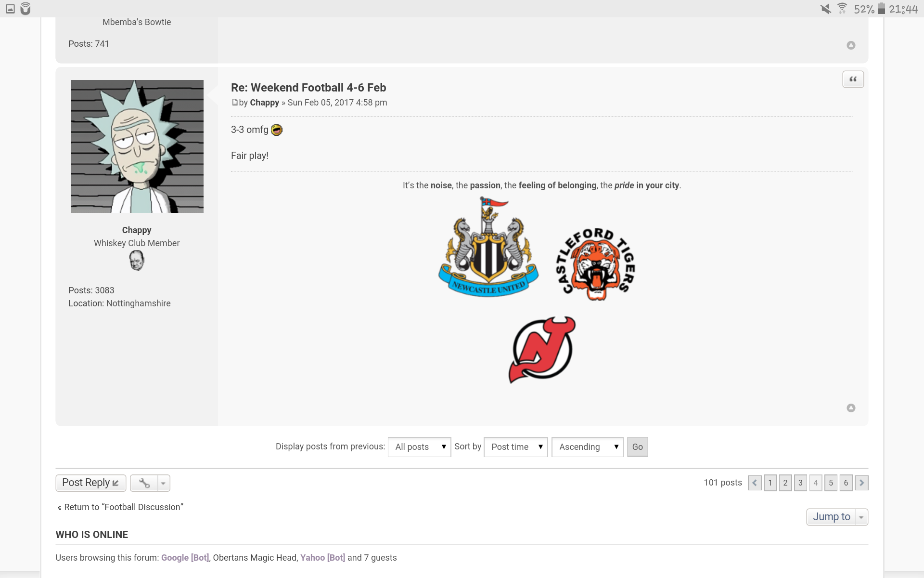Go to previous page arrow
Image resolution: width=924 pixels, height=578 pixels.
coord(755,483)
